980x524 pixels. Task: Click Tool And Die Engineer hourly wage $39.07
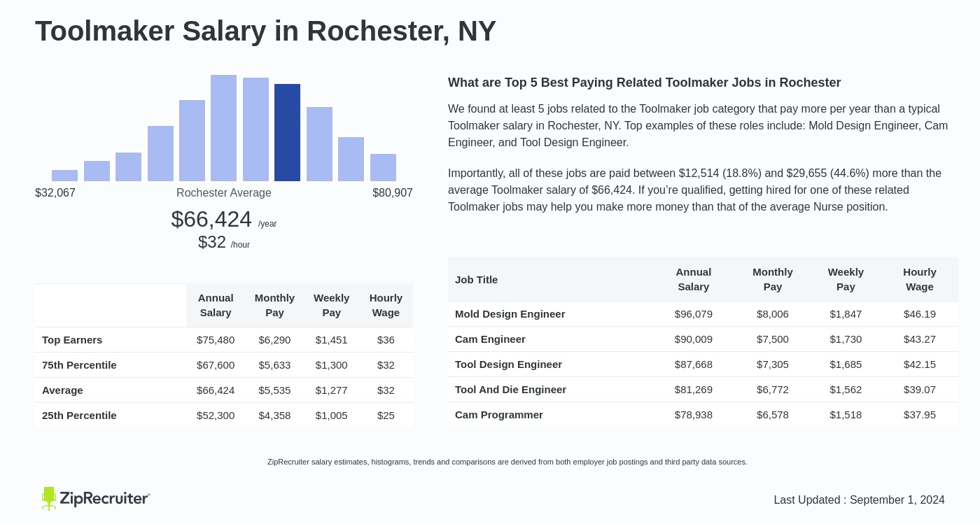click(x=920, y=390)
